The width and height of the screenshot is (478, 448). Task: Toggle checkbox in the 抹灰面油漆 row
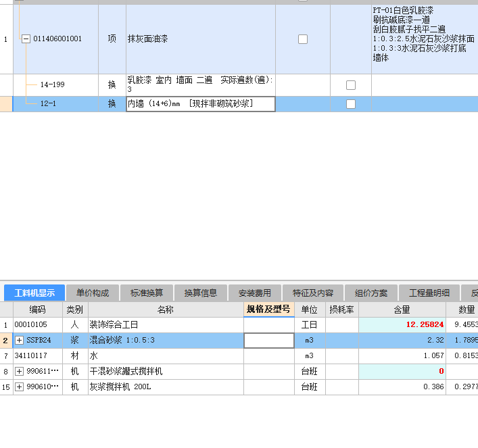click(x=303, y=39)
